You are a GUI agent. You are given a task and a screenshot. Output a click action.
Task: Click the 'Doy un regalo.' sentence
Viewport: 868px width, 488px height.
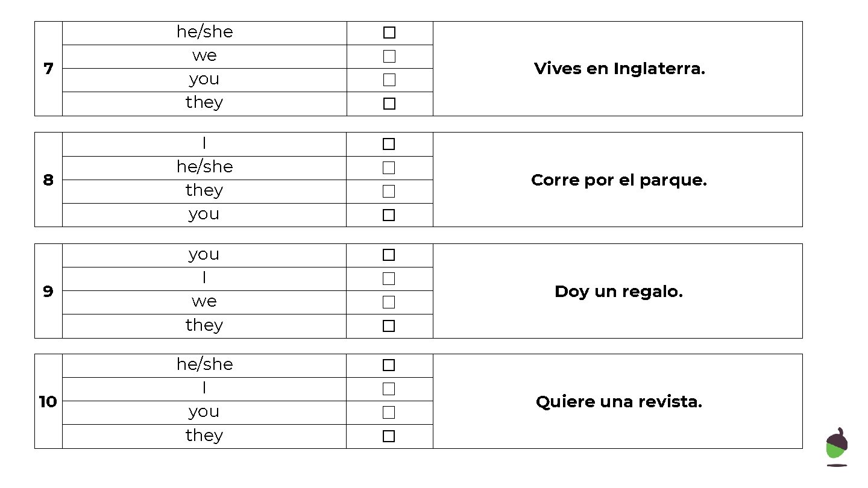tap(618, 292)
